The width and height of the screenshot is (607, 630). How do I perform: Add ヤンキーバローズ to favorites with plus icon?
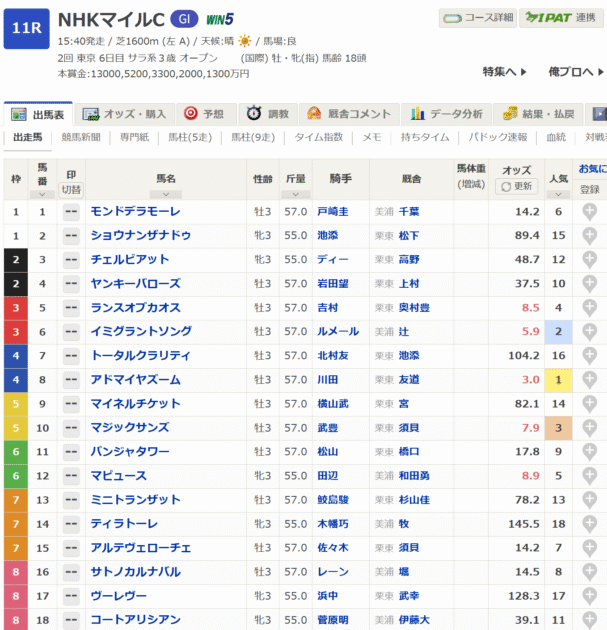[589, 284]
